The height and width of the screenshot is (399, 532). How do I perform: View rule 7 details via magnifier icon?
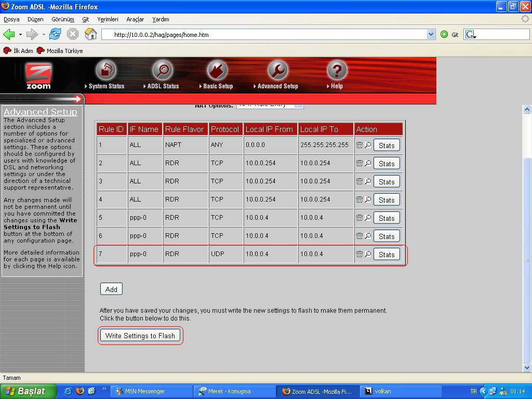pyautogui.click(x=368, y=254)
